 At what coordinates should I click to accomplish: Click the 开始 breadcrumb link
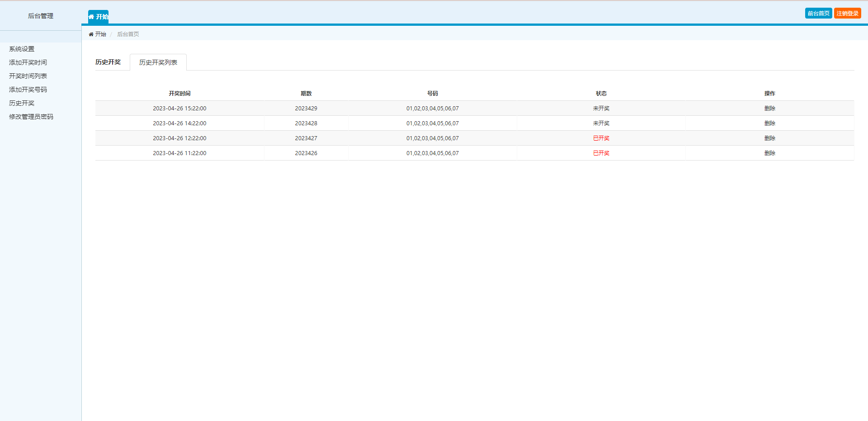click(x=100, y=34)
